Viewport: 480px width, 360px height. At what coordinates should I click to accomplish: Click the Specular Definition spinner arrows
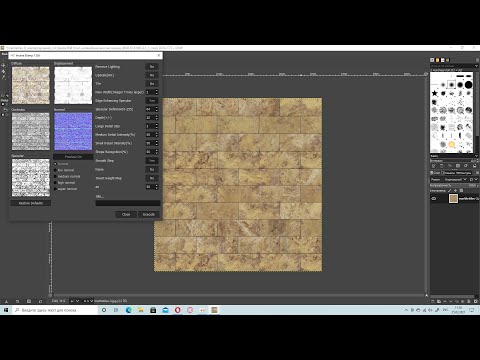(x=156, y=109)
